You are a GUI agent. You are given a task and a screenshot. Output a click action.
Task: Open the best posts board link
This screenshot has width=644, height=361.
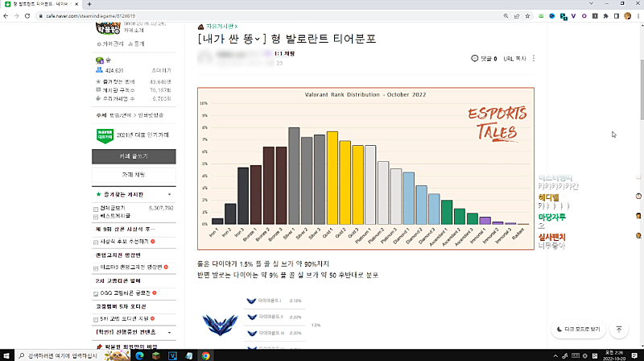[115, 216]
